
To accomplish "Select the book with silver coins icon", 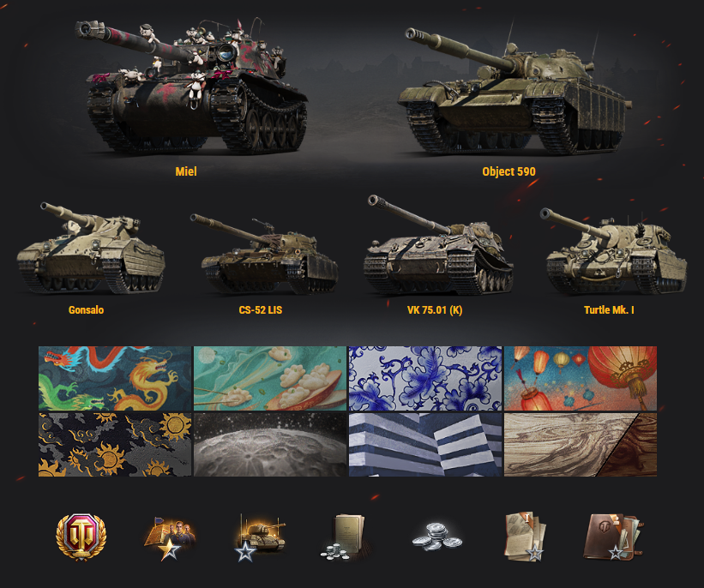I will [344, 537].
